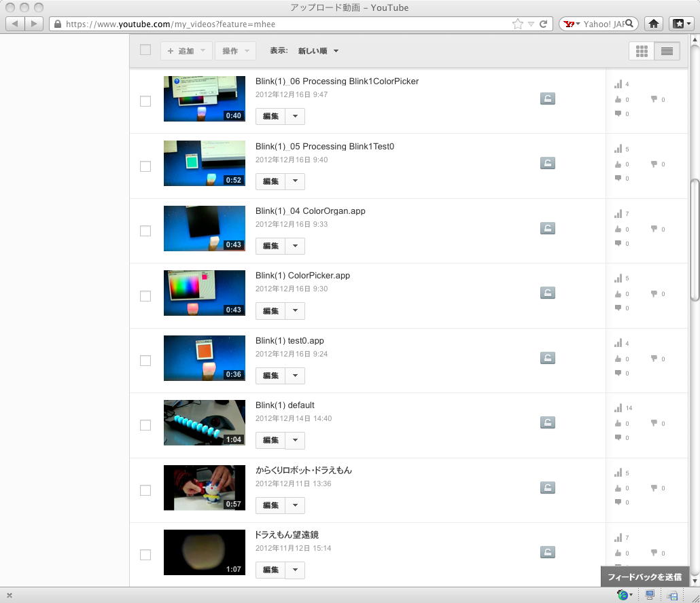The width and height of the screenshot is (700, 603).
Task: Click the browser forward arrow
Action: [x=34, y=24]
